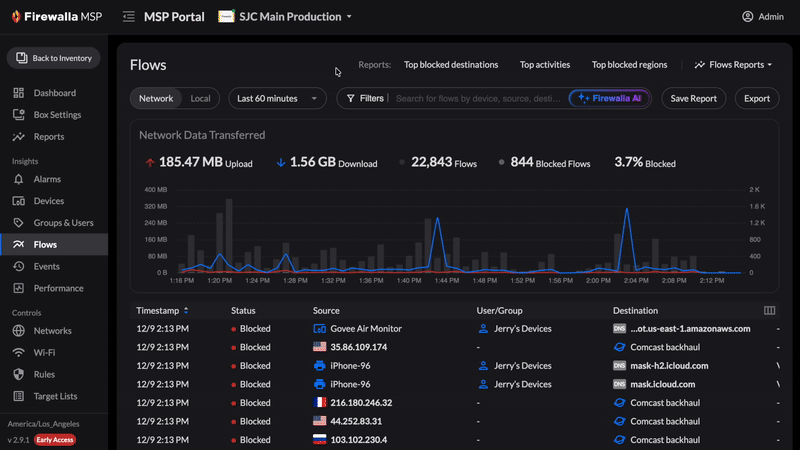Select the Network flows toggle
The image size is (800, 450).
156,98
